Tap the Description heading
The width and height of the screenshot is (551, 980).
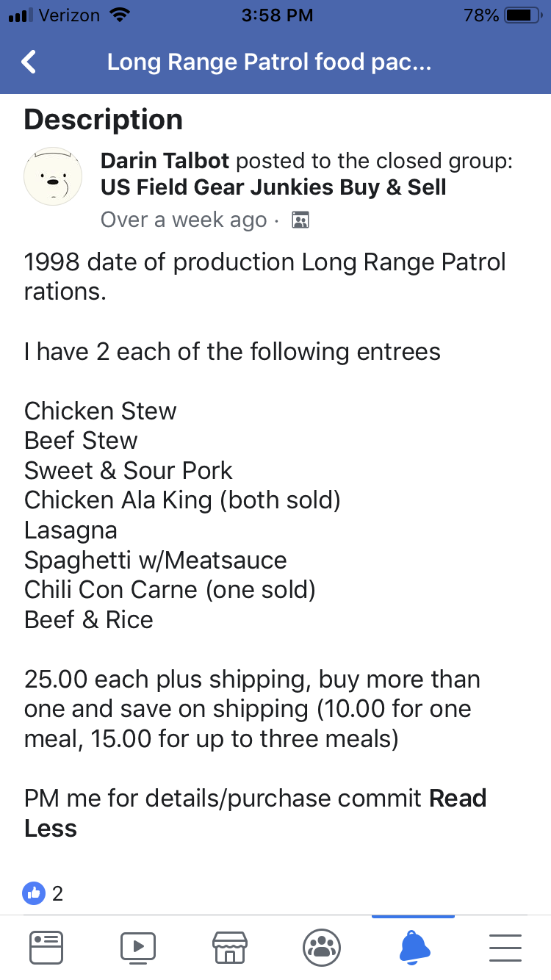click(104, 119)
